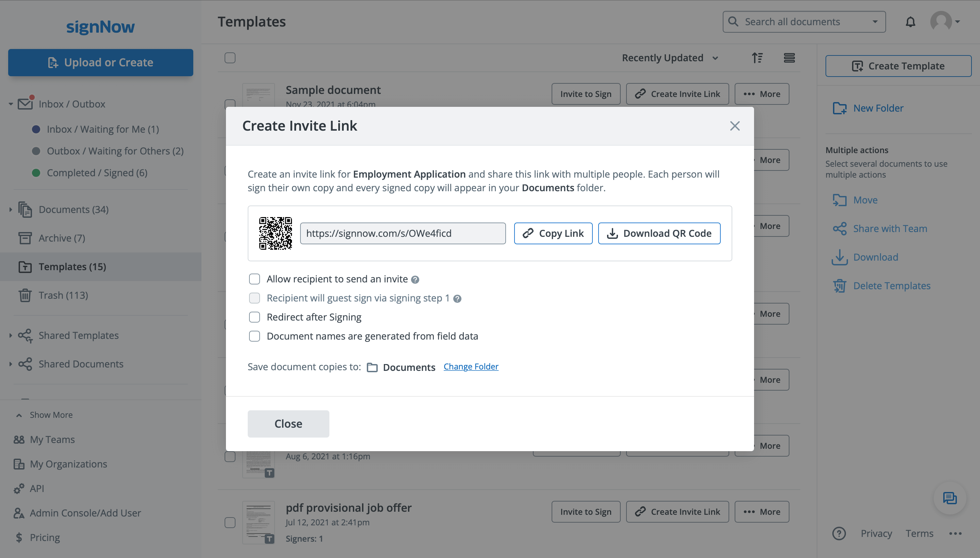Enable Document names are generated from field data
980x558 pixels.
pyautogui.click(x=255, y=336)
